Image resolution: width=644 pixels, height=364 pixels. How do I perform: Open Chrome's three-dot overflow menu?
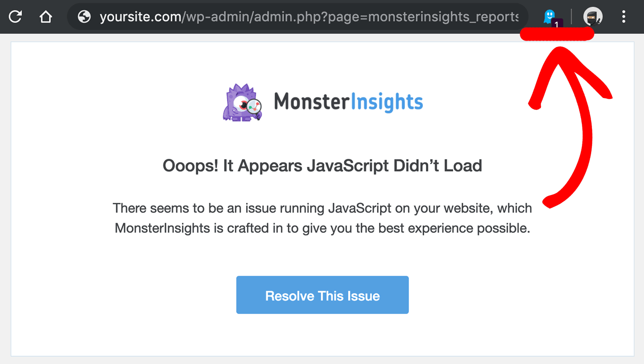tap(623, 17)
